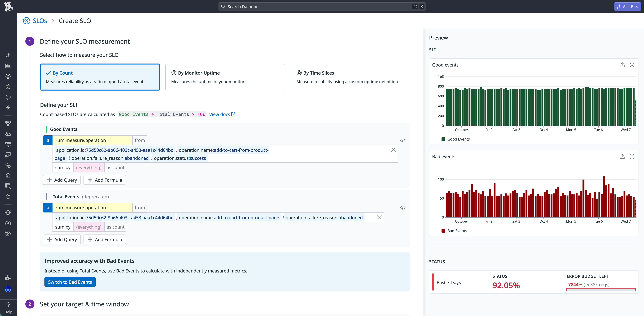Click Switch to Bad Events
Screen dimensions: 644x316
click(x=70, y=282)
